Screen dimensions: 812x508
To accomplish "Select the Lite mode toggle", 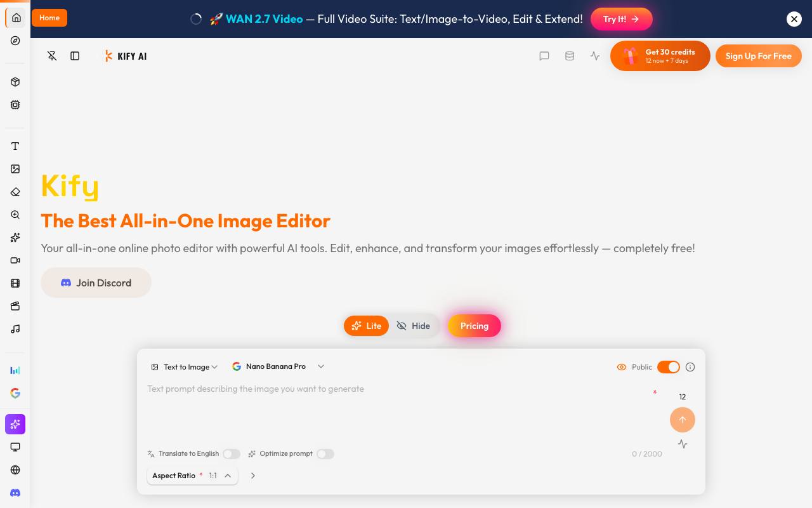I will click(x=366, y=326).
